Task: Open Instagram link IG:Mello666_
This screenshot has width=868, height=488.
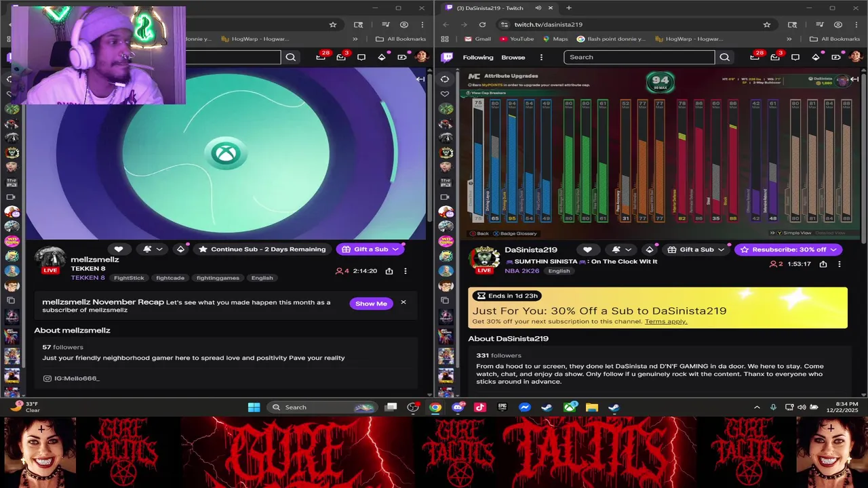Action: (x=71, y=378)
